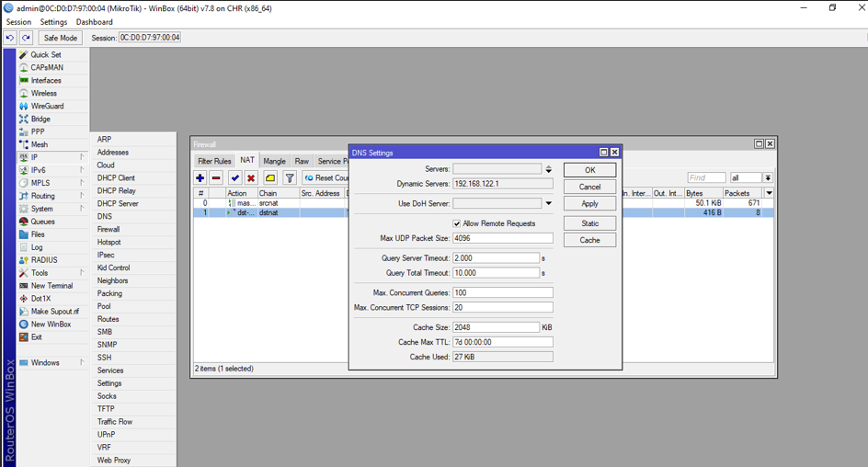Click the Undo arrow icon in toolbar

(x=10, y=38)
